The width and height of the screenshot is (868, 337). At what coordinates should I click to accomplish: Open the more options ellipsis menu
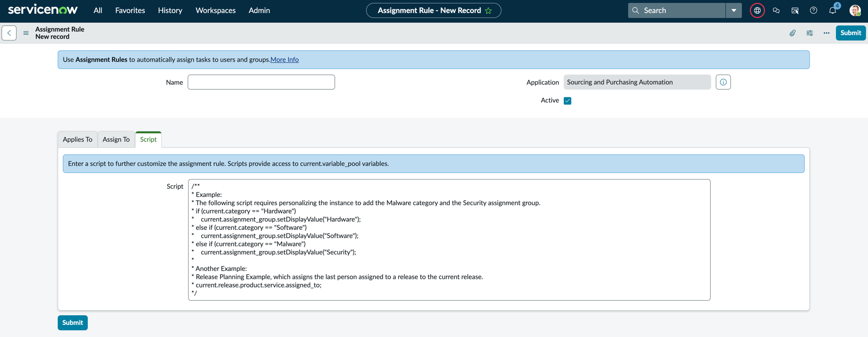(827, 33)
